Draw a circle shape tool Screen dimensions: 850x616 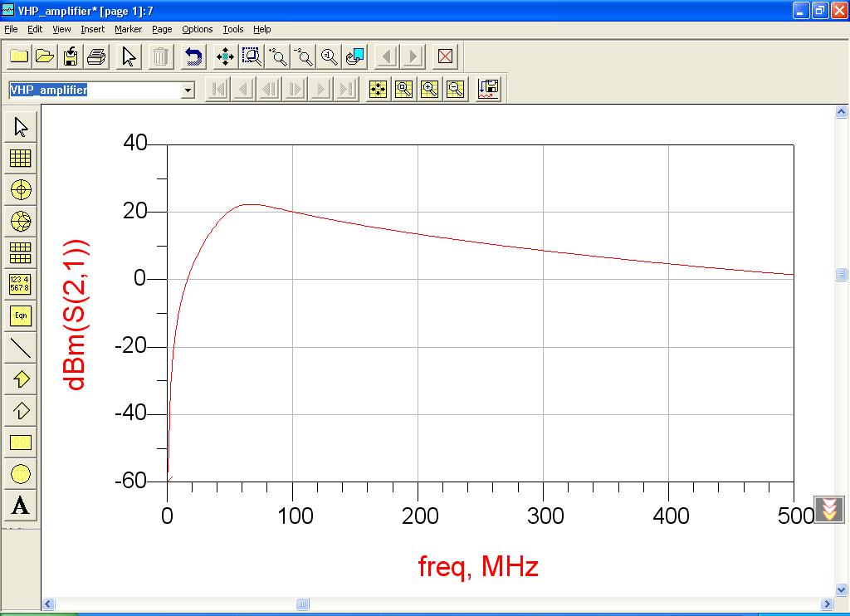[x=21, y=474]
